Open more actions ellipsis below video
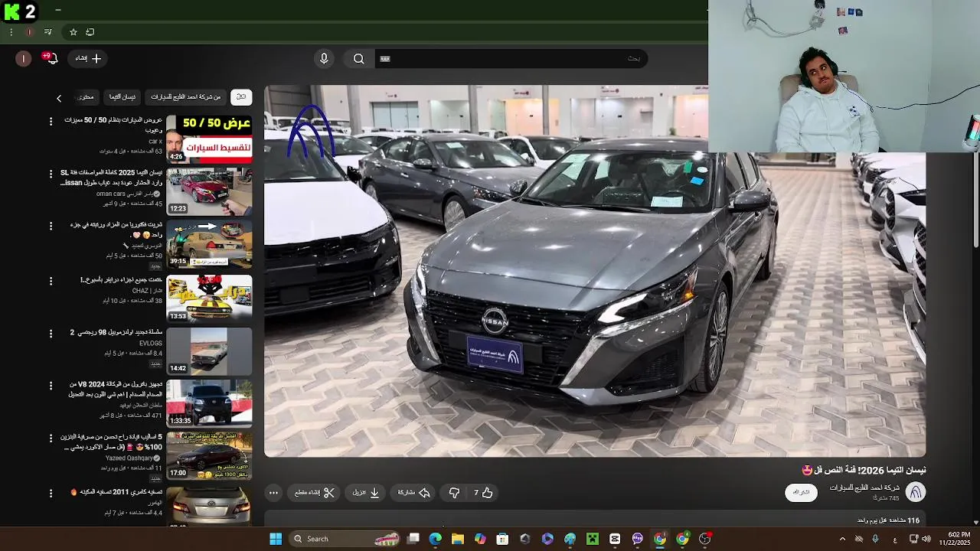 (273, 493)
